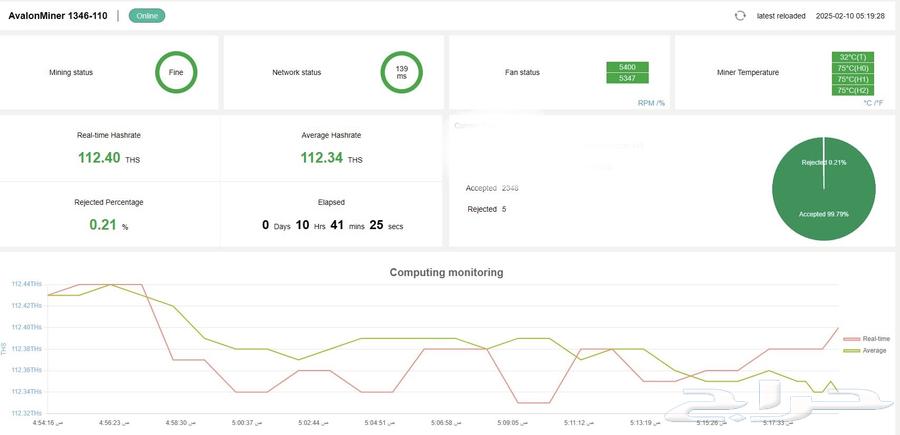Click the Rejected 0.21% pie slice

pyautogui.click(x=824, y=162)
